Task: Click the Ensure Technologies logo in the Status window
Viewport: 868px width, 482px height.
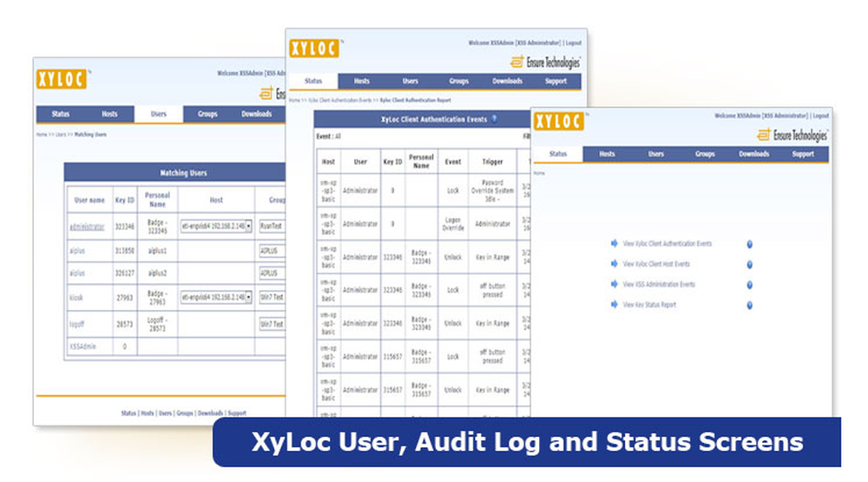Action: click(x=792, y=135)
